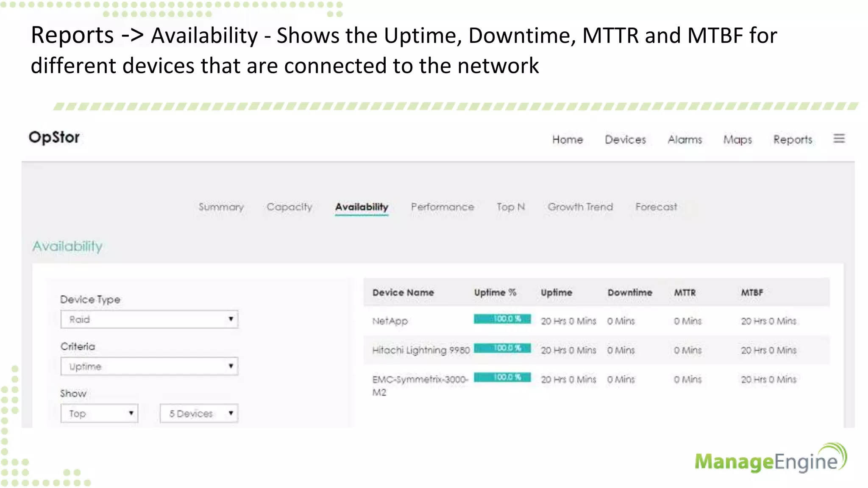Expand the Criteria dropdown showing Uptime
This screenshot has height=488, width=868.
point(149,366)
